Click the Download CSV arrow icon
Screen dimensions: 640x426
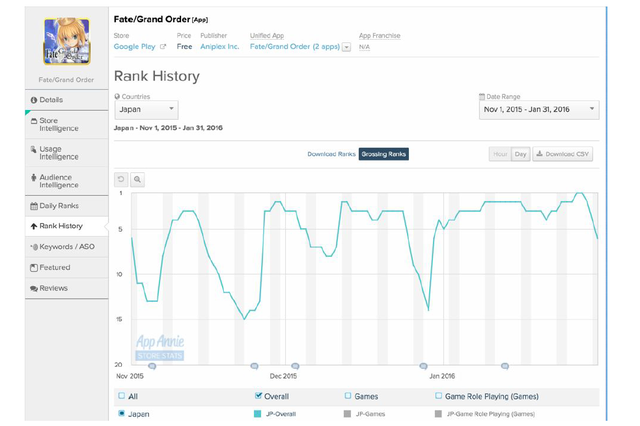[539, 153]
